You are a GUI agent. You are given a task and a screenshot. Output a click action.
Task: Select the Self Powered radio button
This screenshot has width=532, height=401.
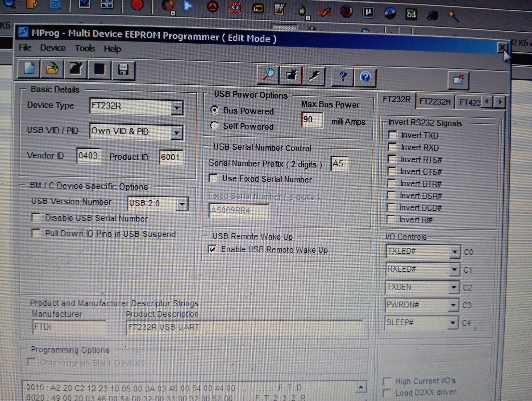tap(214, 125)
